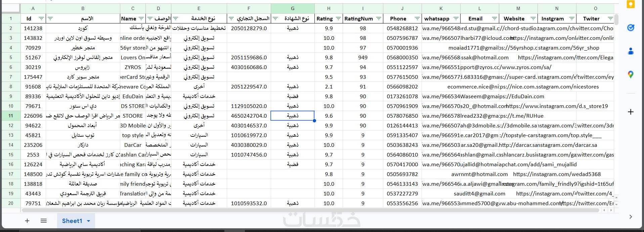
Task: Add a new sheet with plus button
Action: pyautogui.click(x=27, y=221)
